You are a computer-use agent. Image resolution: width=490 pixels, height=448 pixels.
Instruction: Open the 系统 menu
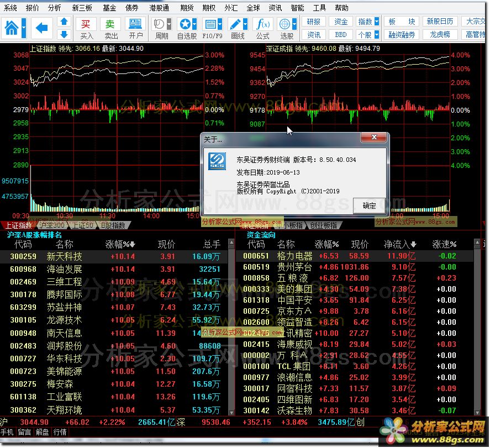(10, 8)
